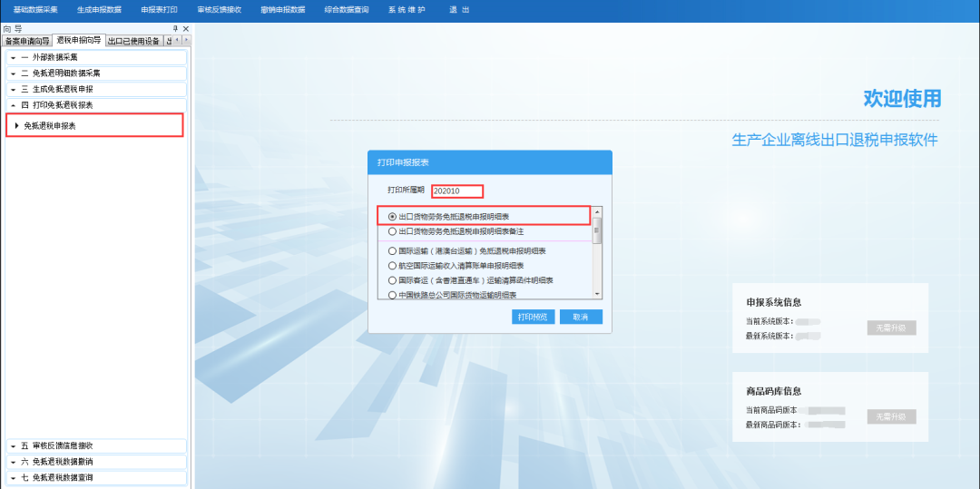Click the 申报系统信息 heading
980x489 pixels.
tap(774, 302)
